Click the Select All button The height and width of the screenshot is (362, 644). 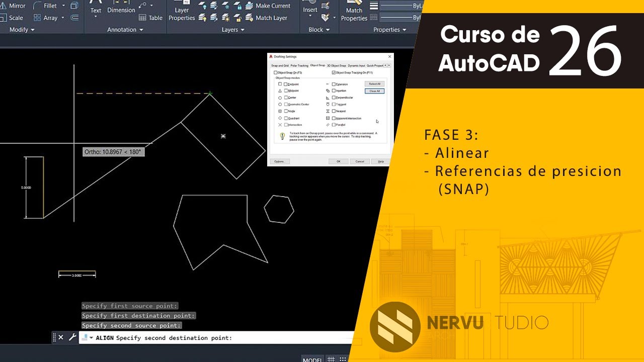374,84
